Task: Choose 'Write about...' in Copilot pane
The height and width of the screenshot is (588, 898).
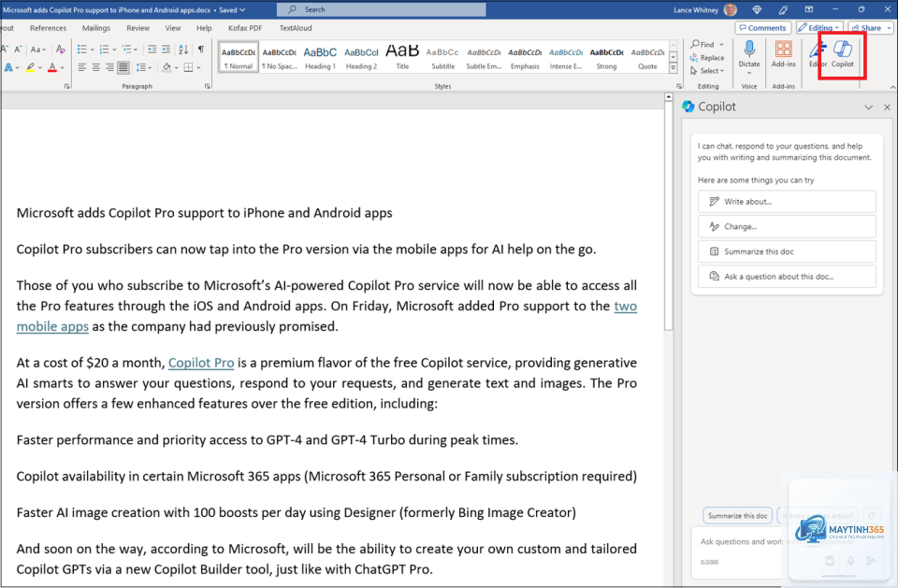Action: pyautogui.click(x=787, y=202)
